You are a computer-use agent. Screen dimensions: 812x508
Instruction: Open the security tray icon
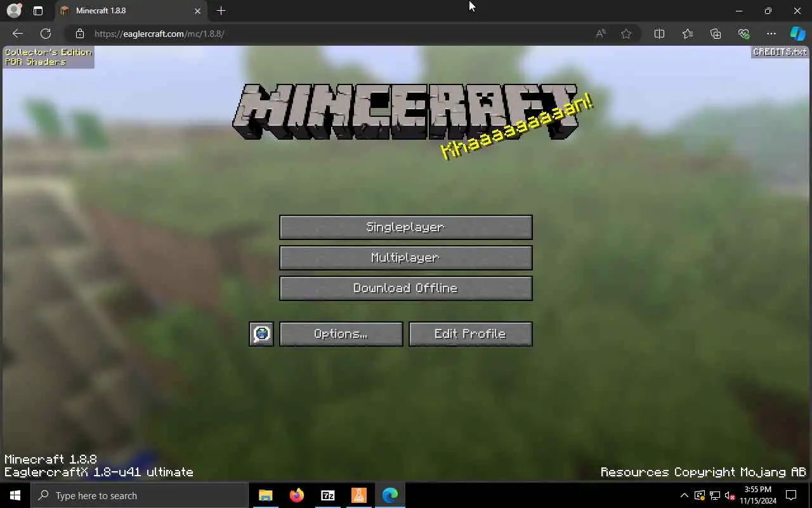click(x=699, y=495)
